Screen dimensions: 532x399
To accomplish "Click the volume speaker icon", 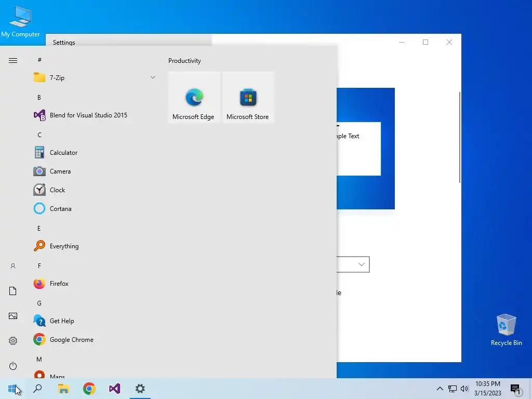I will (464, 389).
